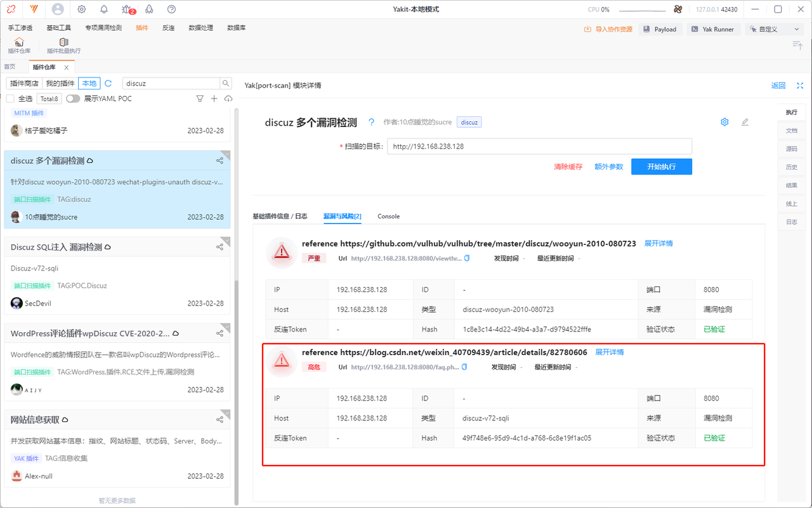Image resolution: width=812 pixels, height=508 pixels.
Task: Click share icon on discuz 多个漏洞检测 card
Action: point(219,161)
